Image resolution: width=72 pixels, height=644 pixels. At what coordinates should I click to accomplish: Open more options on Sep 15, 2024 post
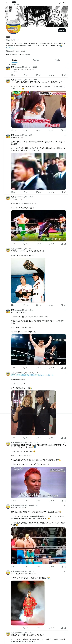(65, 80)
